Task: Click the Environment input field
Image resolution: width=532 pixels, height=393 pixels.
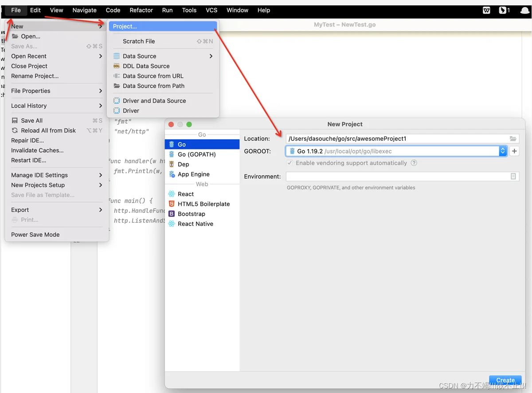Action: point(402,177)
